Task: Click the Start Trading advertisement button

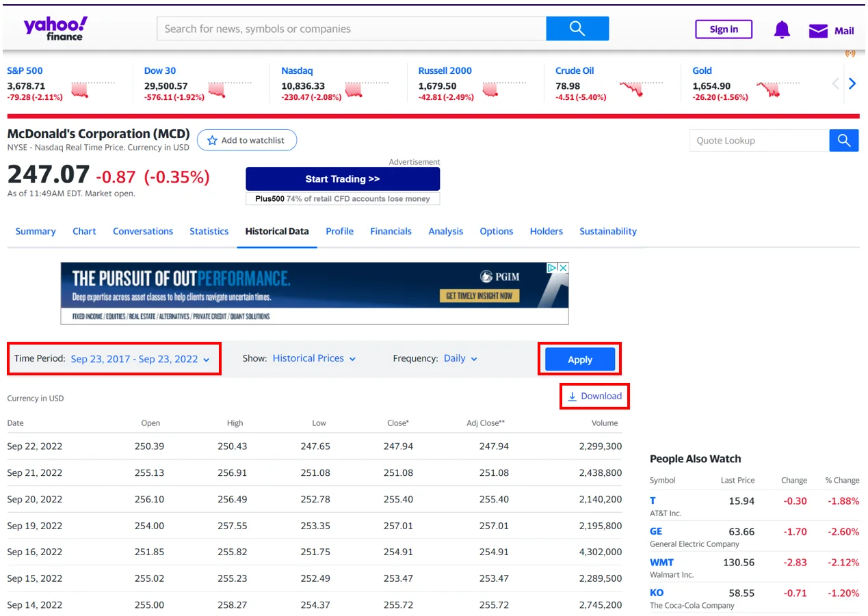Action: click(x=343, y=179)
